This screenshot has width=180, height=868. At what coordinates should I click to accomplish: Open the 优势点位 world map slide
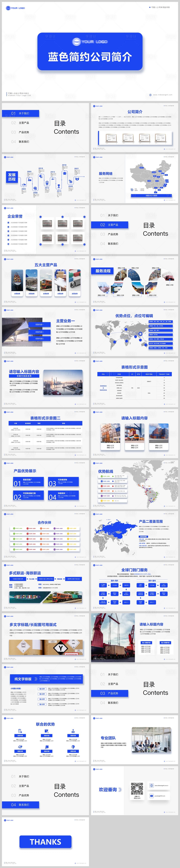135,332
